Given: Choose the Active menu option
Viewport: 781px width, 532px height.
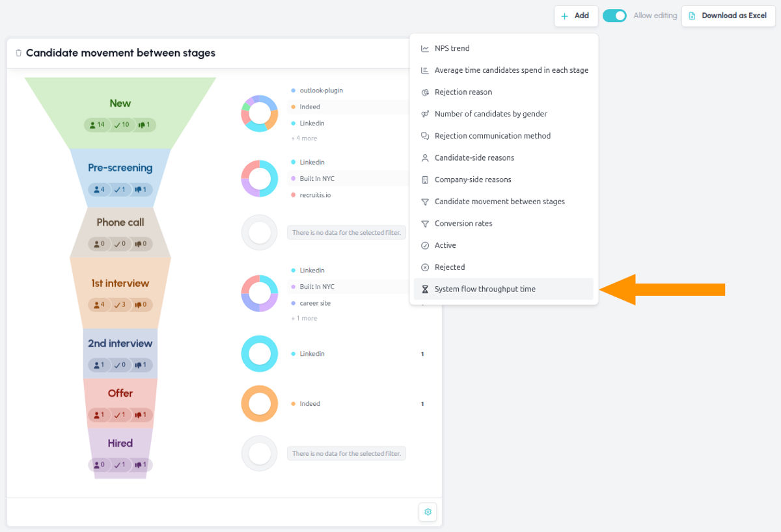Looking at the screenshot, I should click(504, 245).
